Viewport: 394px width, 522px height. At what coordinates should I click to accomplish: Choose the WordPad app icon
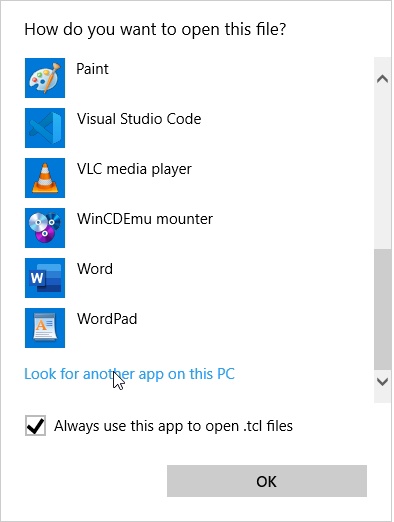45,328
